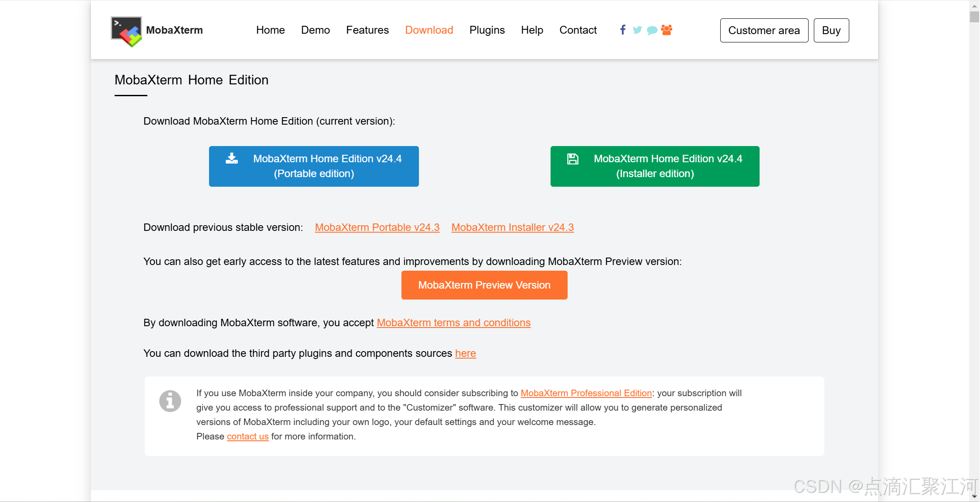The image size is (980, 502).
Task: Open the MobaXterm Professional Edition link
Action: pyautogui.click(x=586, y=393)
